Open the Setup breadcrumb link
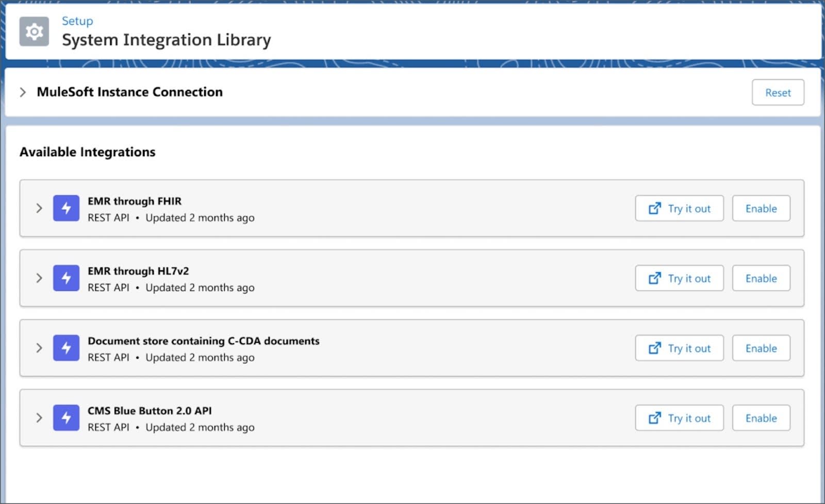The height and width of the screenshot is (504, 825). coord(77,21)
